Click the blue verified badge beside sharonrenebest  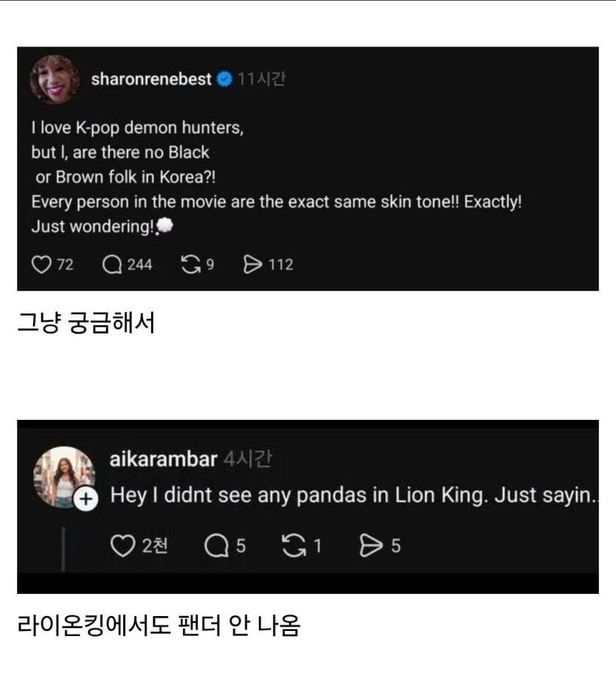click(x=224, y=80)
